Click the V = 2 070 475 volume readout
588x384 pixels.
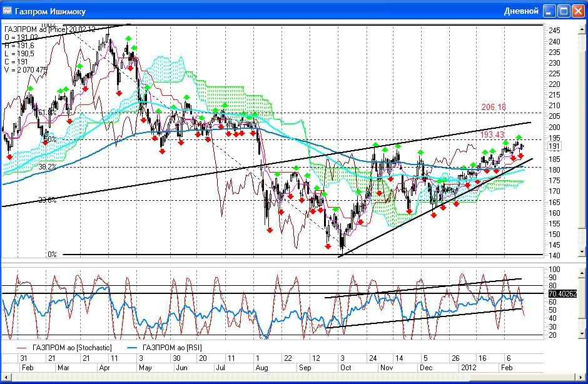26,70
